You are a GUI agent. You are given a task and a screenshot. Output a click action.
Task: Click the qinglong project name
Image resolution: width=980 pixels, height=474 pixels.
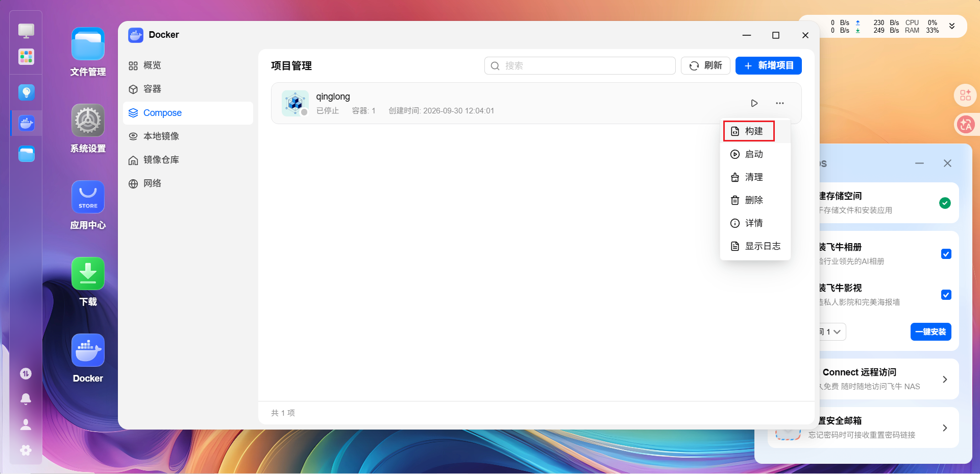[x=333, y=97]
